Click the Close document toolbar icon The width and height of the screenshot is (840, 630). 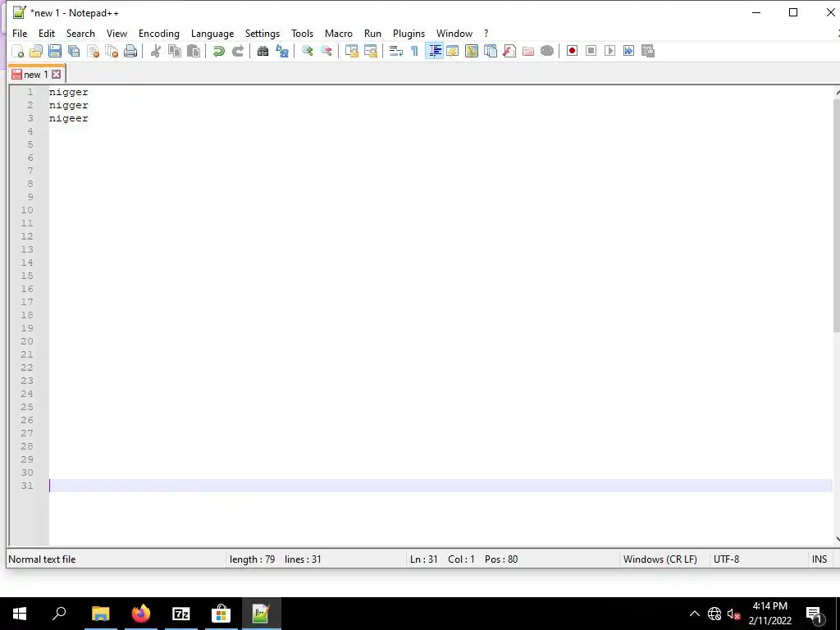pyautogui.click(x=93, y=51)
